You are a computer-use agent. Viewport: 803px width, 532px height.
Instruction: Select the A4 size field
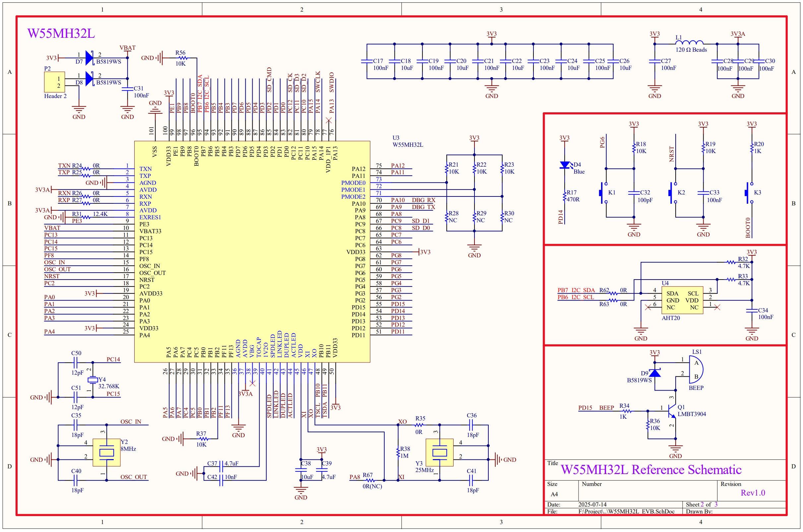554,494
